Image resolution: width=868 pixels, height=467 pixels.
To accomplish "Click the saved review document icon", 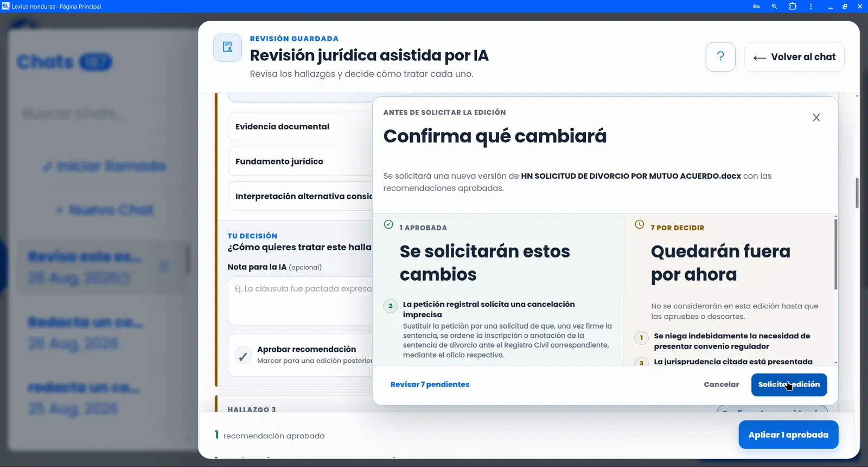I will [x=227, y=47].
